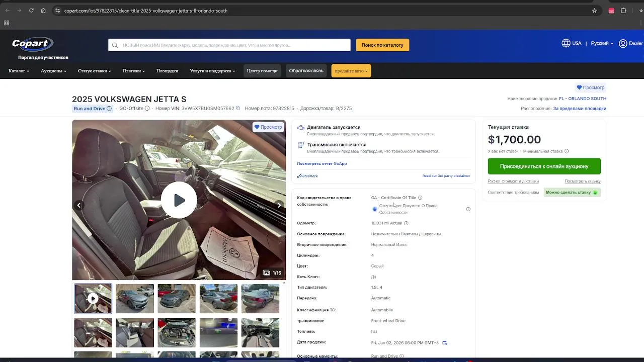Click the blue dot beside missing title notice
The height and width of the screenshot is (362, 644).
pyautogui.click(x=375, y=209)
